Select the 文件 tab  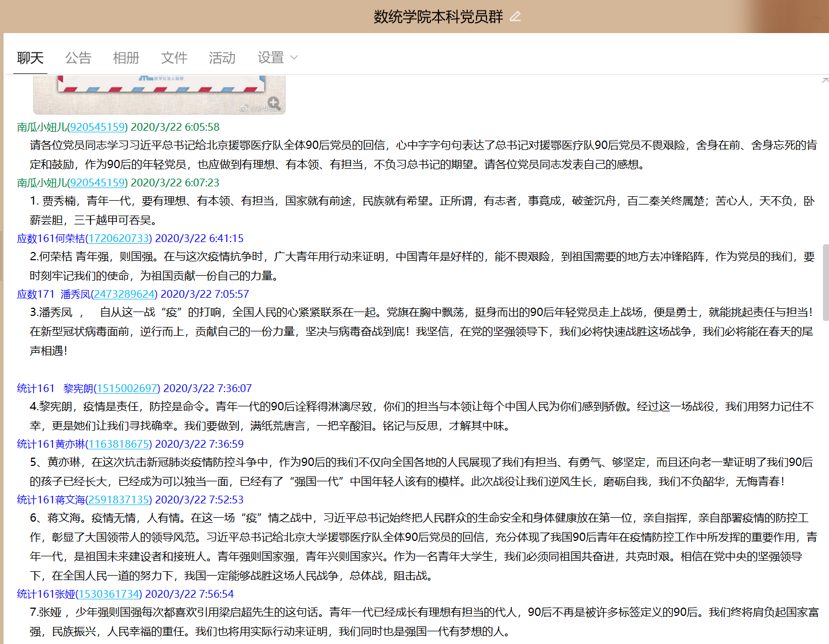pyautogui.click(x=174, y=58)
